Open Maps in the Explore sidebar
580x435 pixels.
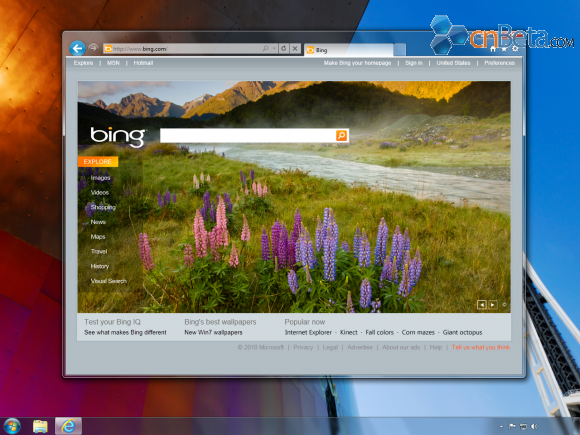[98, 237]
